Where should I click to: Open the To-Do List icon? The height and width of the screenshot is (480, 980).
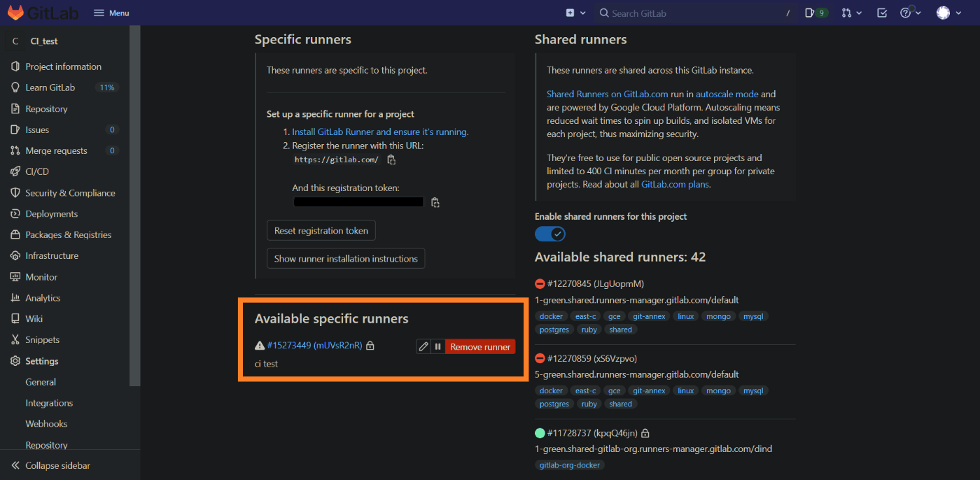click(x=882, y=13)
